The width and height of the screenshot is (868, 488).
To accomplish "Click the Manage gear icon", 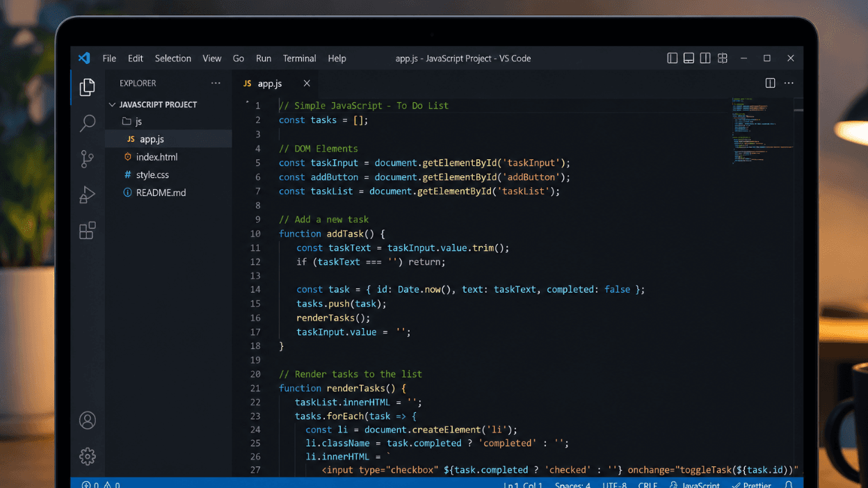I will (87, 456).
